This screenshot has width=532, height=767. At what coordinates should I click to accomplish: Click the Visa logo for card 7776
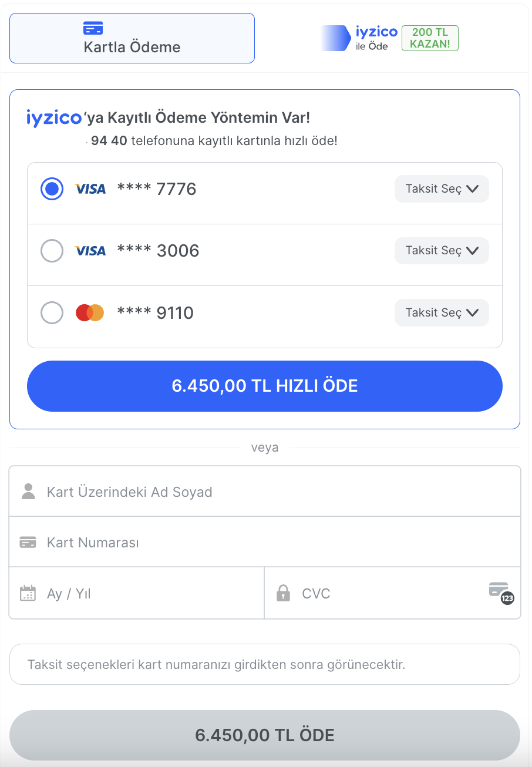90,189
